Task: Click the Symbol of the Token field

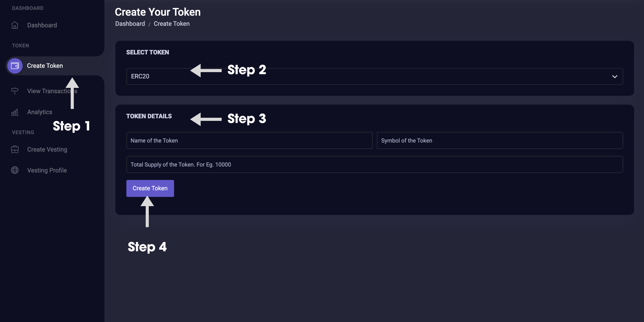Action: click(x=499, y=141)
